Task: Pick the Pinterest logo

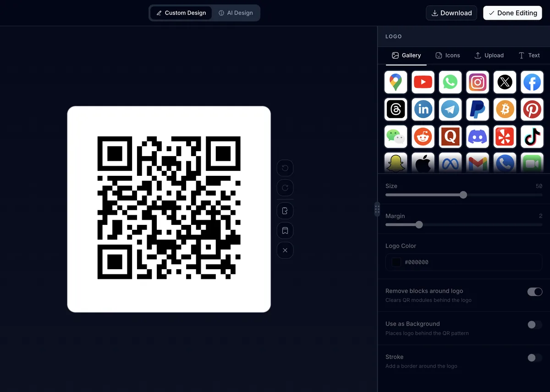Action: coord(532,109)
